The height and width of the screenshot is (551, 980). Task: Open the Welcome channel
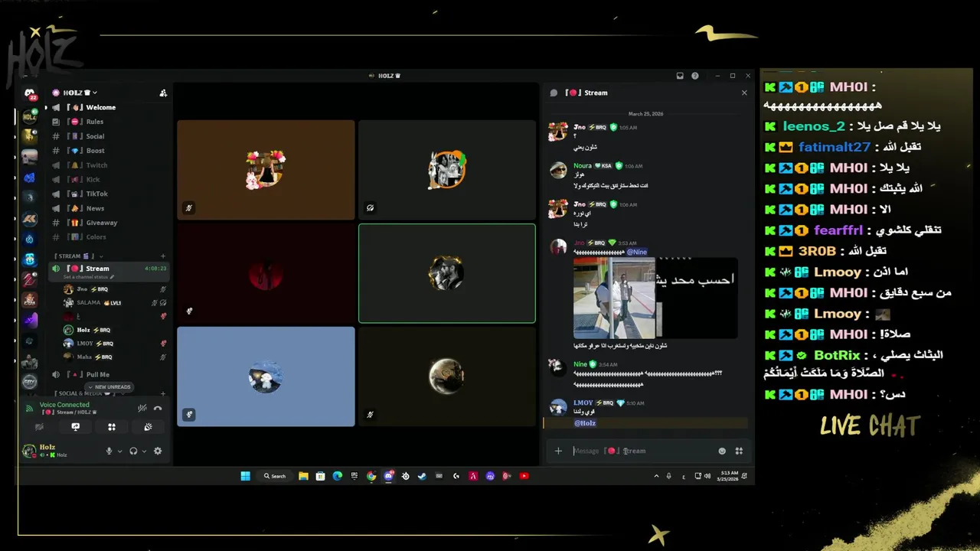click(109, 107)
